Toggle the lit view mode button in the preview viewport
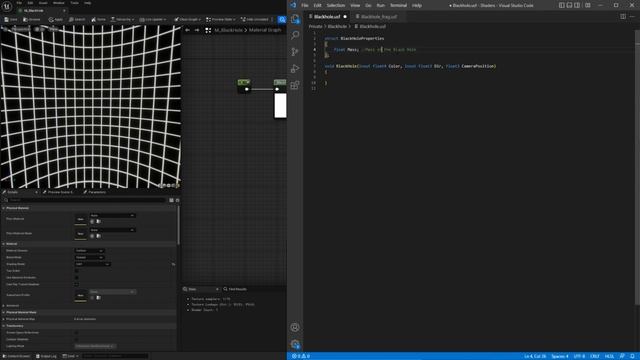 click(x=40, y=29)
